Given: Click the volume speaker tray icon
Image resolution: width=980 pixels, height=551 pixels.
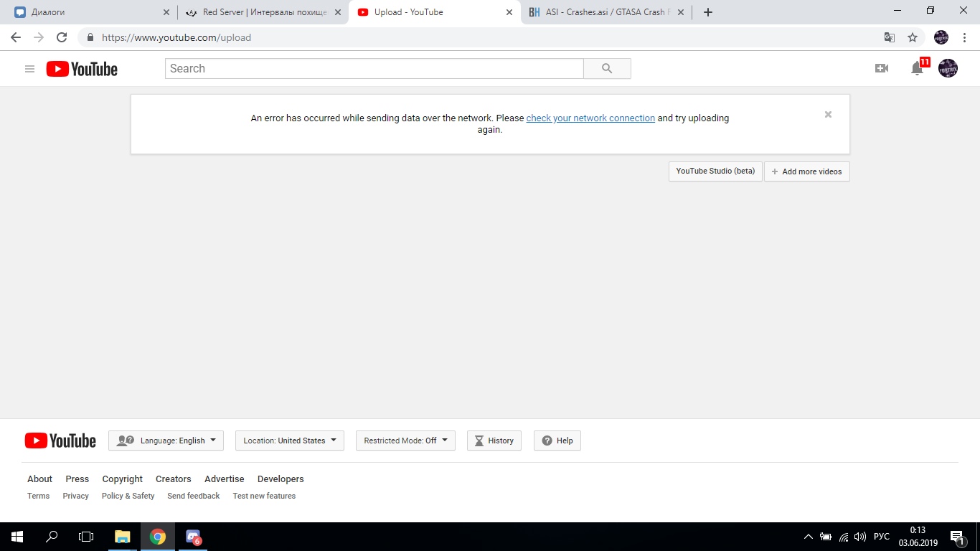Looking at the screenshot, I should point(860,537).
